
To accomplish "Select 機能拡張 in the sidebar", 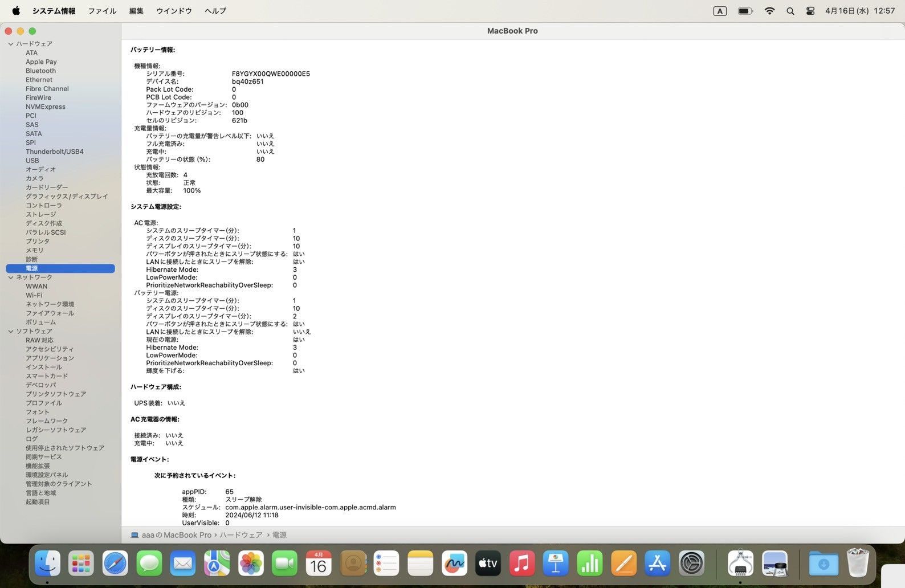I will point(38,465).
